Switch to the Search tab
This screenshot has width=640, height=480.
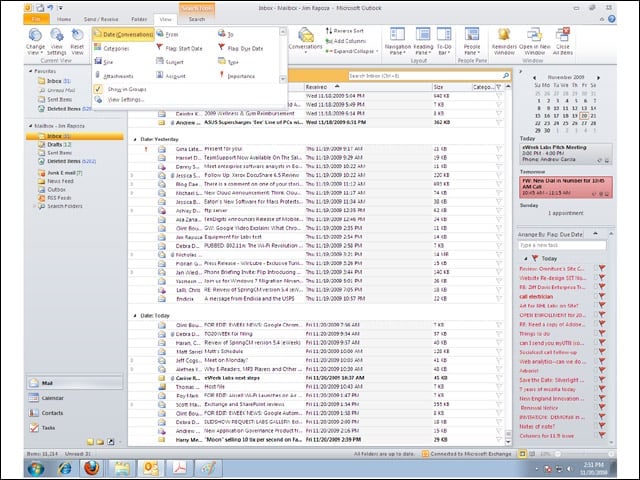pos(197,19)
